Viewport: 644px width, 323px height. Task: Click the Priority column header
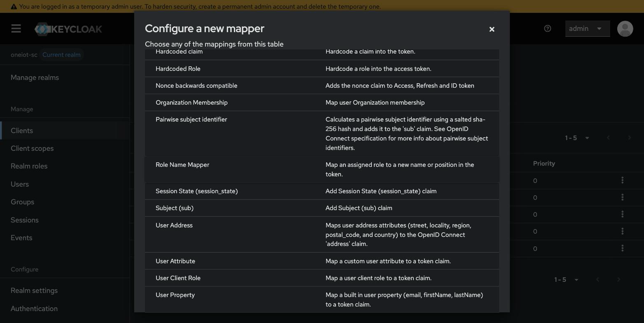(x=544, y=164)
